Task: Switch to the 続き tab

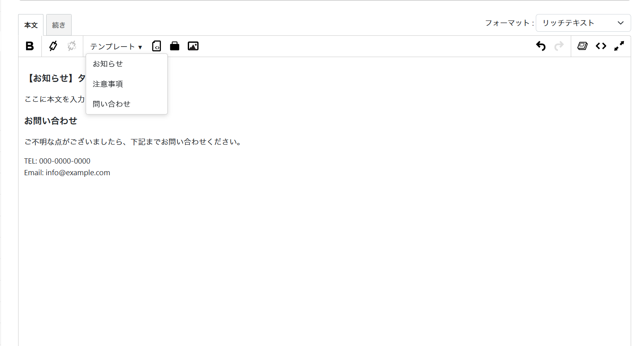Action: click(59, 25)
